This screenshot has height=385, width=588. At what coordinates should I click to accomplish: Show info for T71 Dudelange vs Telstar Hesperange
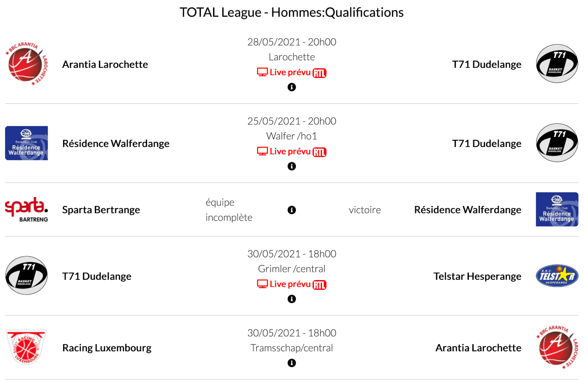pyautogui.click(x=292, y=299)
